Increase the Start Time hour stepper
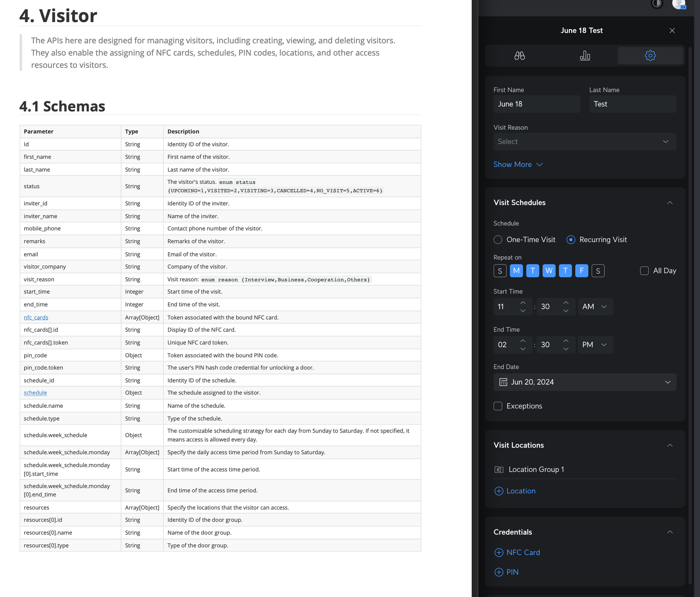Screen dimensions: 700x597 click(523, 303)
